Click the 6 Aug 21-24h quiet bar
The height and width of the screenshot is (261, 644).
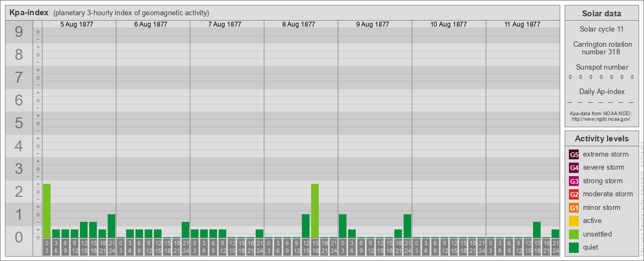(x=185, y=230)
